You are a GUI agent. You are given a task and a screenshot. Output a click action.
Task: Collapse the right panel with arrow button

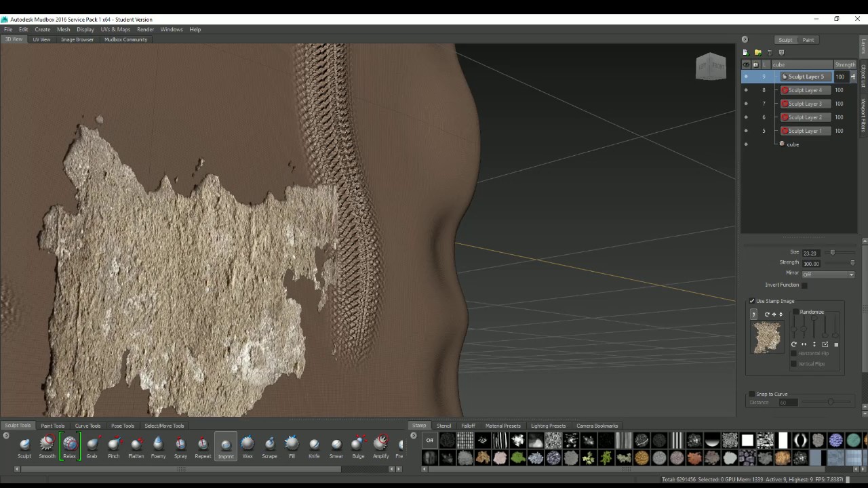[x=745, y=39]
